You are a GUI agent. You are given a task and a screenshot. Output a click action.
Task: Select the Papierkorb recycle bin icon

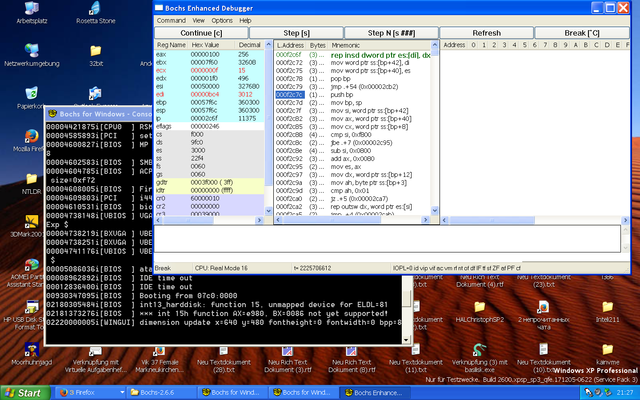31,98
